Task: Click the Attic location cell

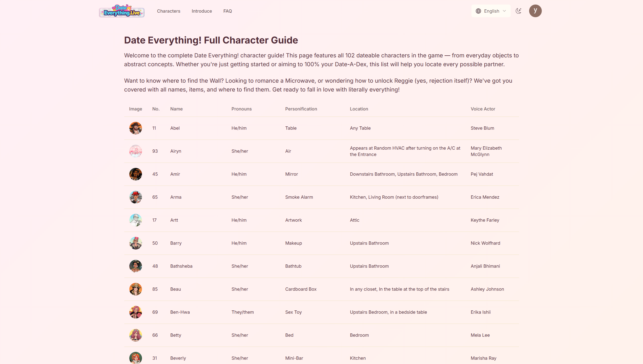Action: tap(355, 220)
